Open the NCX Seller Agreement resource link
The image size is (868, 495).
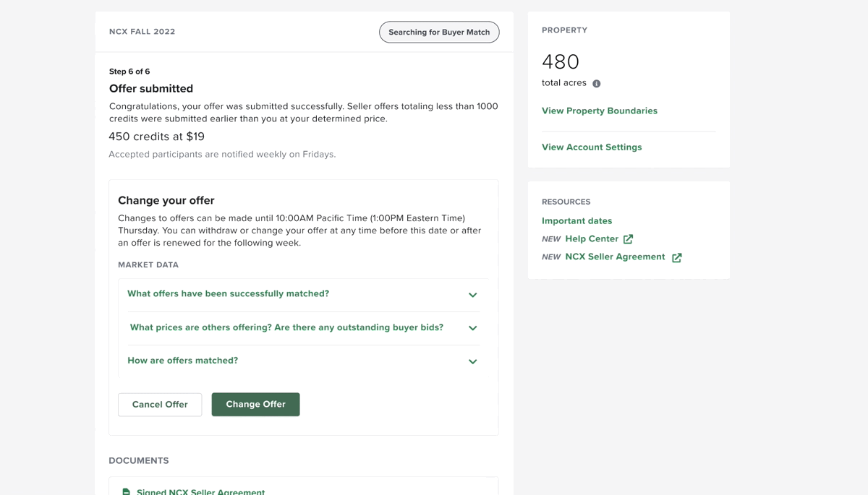point(615,257)
